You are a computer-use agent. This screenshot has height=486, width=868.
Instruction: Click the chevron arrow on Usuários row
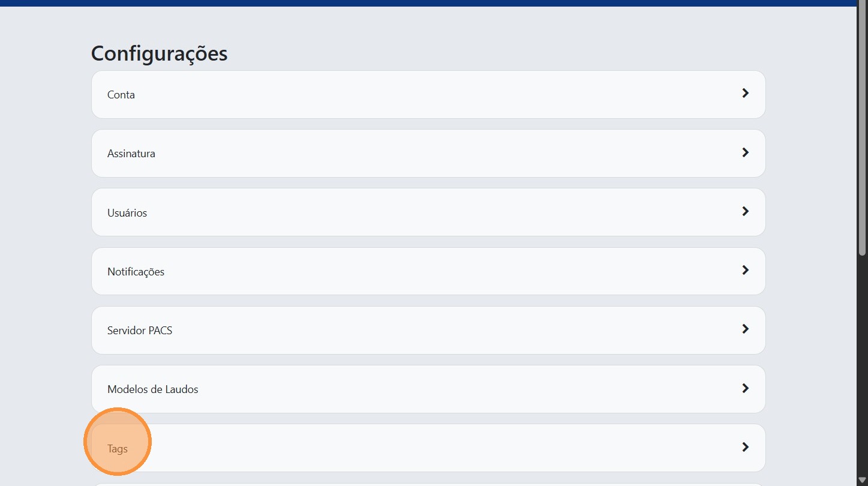point(745,211)
